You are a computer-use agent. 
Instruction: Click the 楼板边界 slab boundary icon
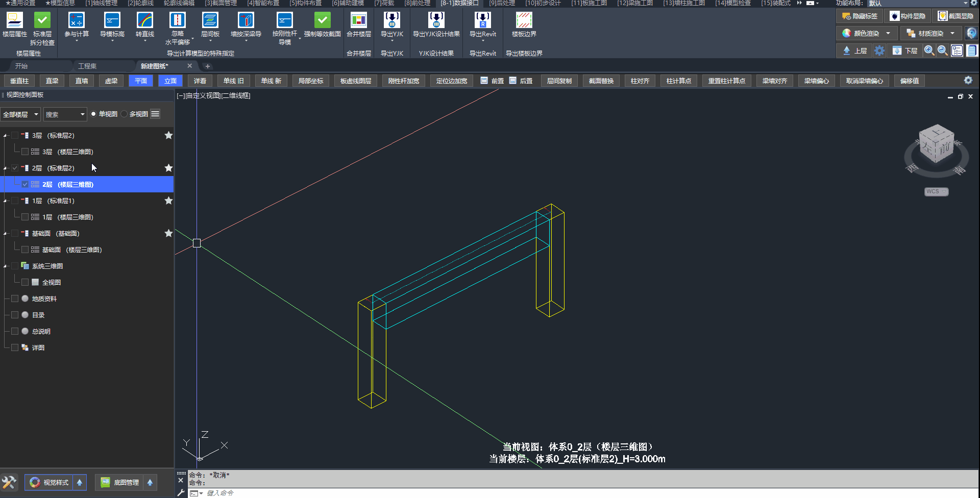click(x=524, y=21)
